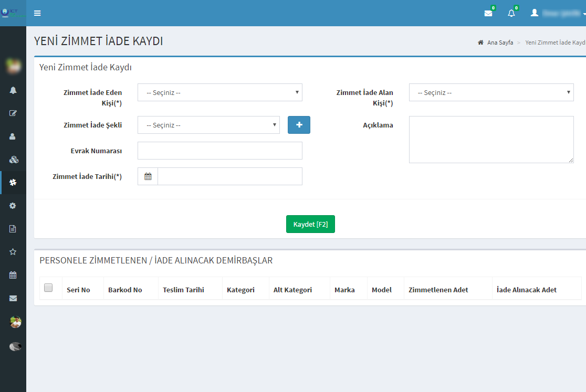Viewport: 586px width, 392px height.
Task: Open the edit pencil icon in sidebar
Action: point(13,113)
